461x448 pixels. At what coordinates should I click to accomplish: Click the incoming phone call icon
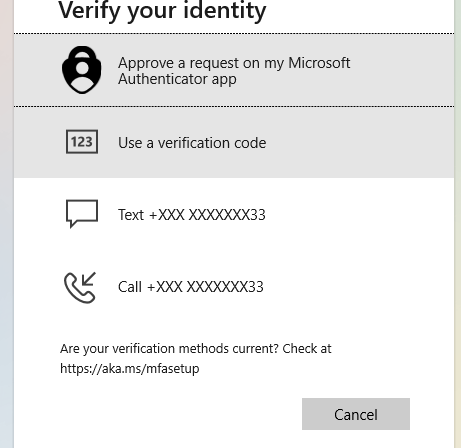pyautogui.click(x=80, y=287)
